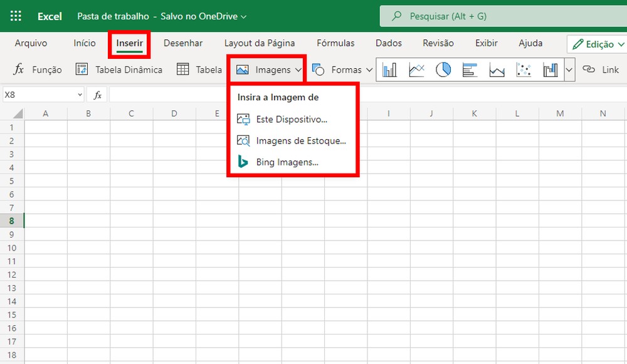Insert a pie chart
This screenshot has height=364, width=627.
443,70
